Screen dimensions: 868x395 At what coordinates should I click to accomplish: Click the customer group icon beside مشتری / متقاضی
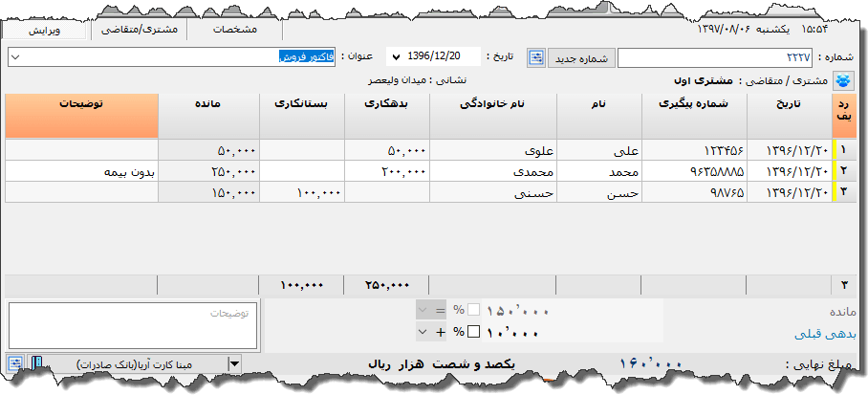click(844, 81)
